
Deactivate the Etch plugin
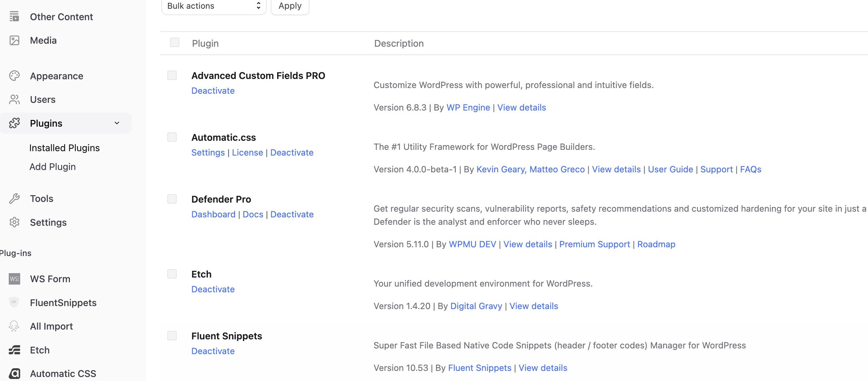[213, 289]
